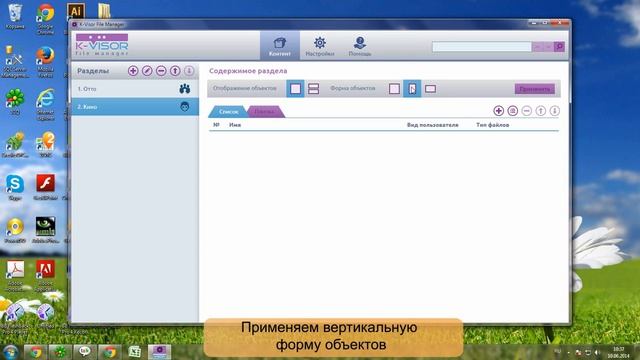Click the second round icon in content toolbar

(x=513, y=111)
